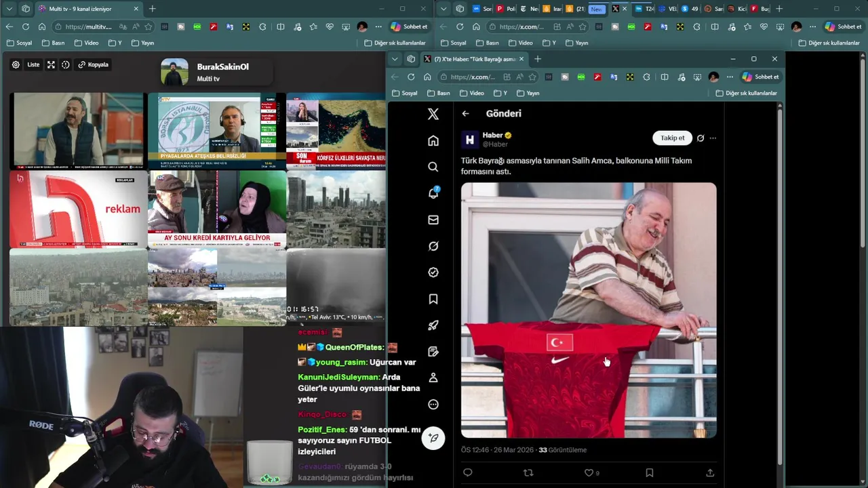The image size is (868, 488).
Task: Open the articles icon in X sidebar
Action: pyautogui.click(x=433, y=352)
